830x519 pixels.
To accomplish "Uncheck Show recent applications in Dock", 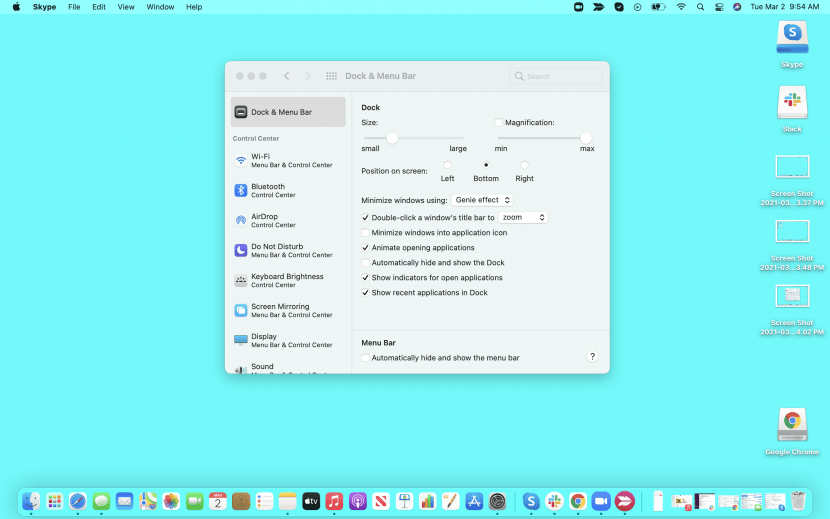I will (366, 293).
